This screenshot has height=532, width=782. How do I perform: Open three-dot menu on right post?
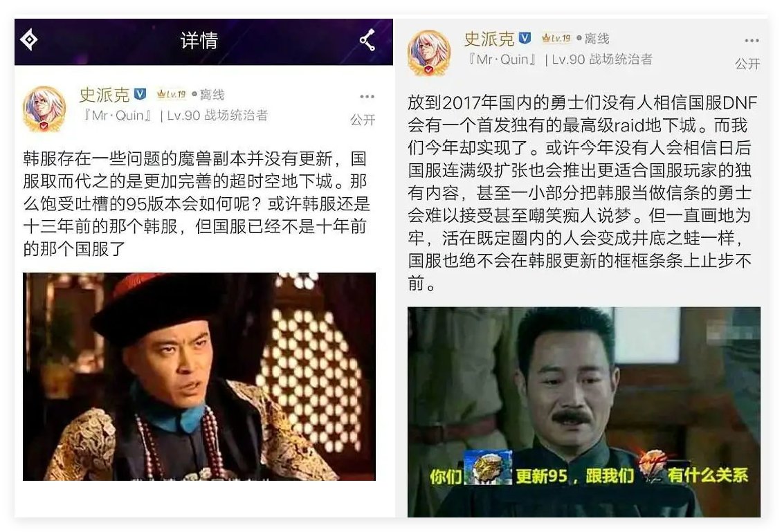[x=752, y=40]
